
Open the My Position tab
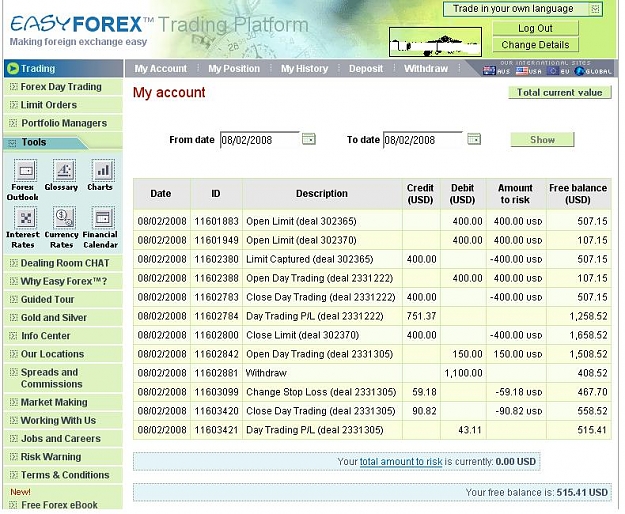pyautogui.click(x=234, y=69)
